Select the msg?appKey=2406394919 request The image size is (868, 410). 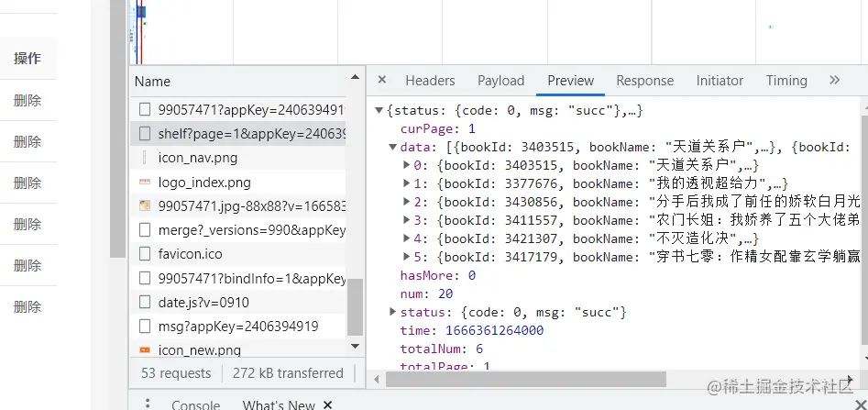(x=238, y=326)
